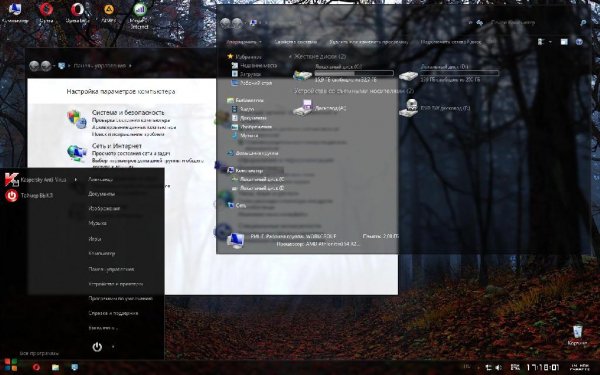600x375 pixels.
Task: Open the Opera icon on the taskbar
Action: [x=36, y=367]
